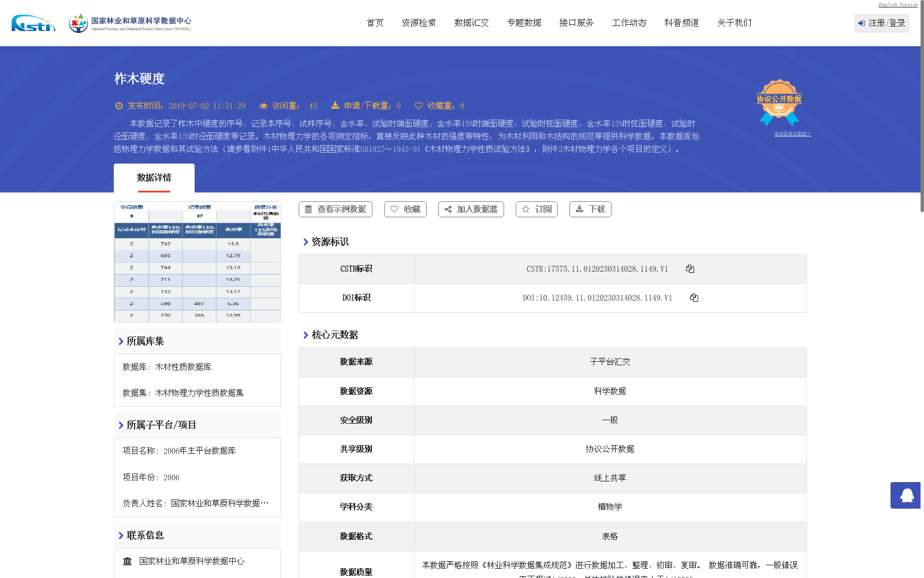
Task: Click the 协议公开数据 table cell
Action: coord(610,449)
